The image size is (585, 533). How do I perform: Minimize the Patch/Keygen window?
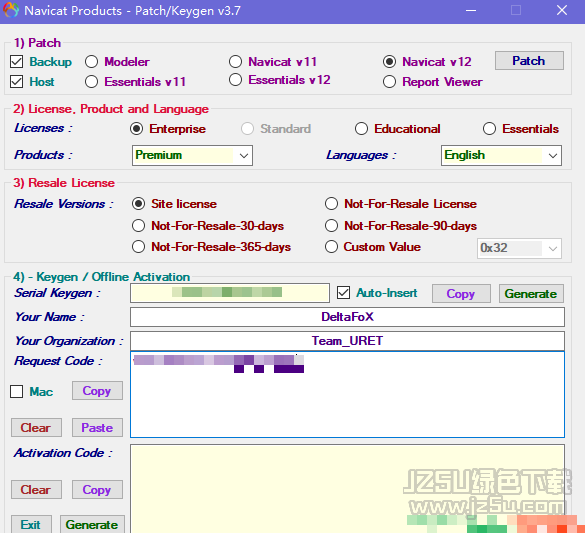(x=471, y=10)
